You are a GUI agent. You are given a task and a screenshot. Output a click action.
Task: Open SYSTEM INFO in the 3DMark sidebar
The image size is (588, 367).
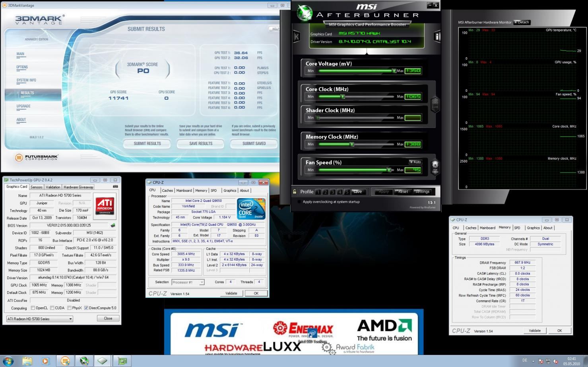coord(26,80)
